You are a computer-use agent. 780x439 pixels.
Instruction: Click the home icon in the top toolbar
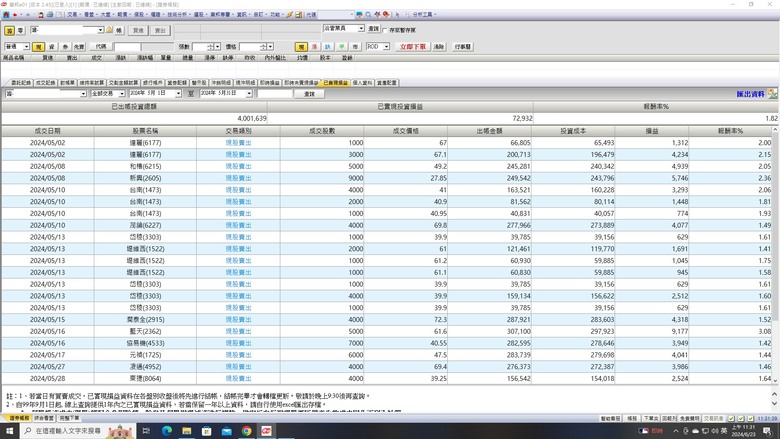pyautogui.click(x=6, y=15)
